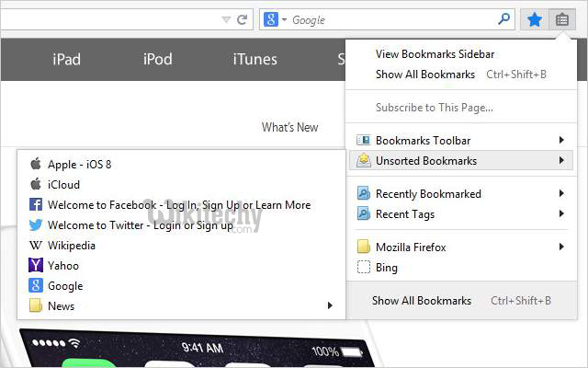Click the News folder icon
Viewport: 588px width, 368px height.
[x=36, y=305]
